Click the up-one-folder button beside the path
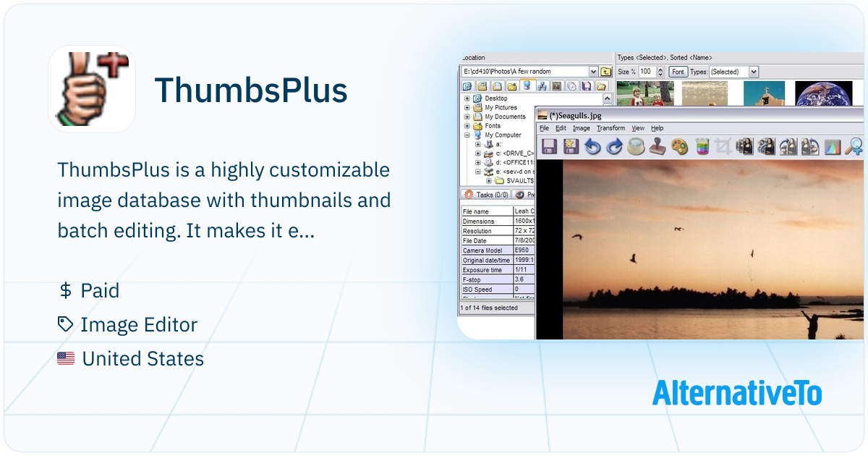868x456 pixels. click(605, 72)
